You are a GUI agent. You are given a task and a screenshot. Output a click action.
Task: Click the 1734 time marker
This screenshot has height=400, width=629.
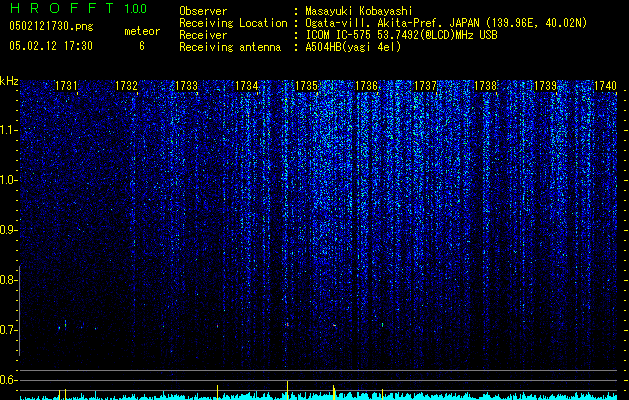(246, 86)
